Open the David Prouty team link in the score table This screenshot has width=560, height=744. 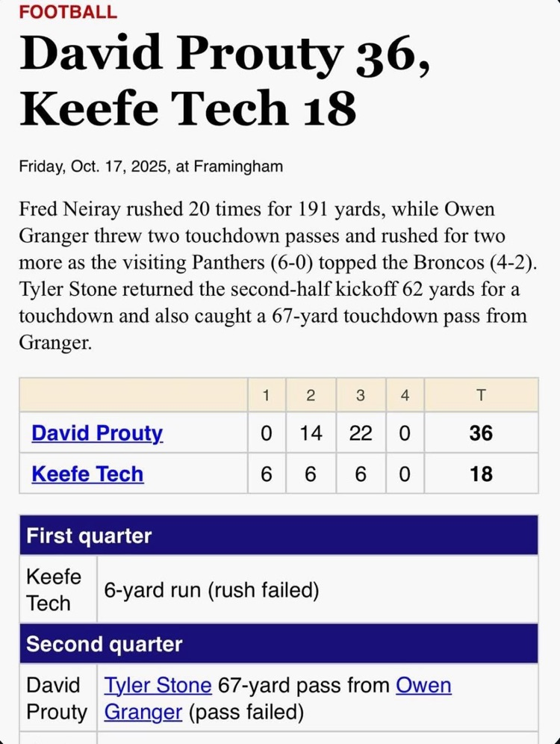tap(97, 433)
